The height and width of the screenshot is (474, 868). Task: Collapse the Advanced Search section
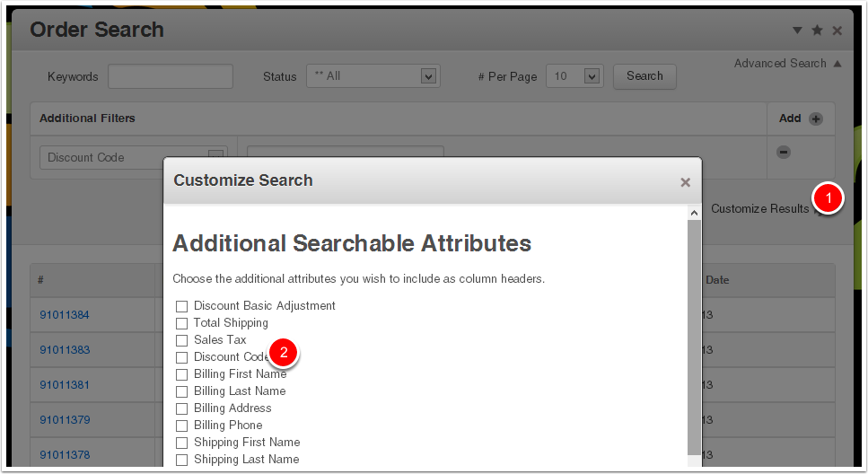(787, 64)
